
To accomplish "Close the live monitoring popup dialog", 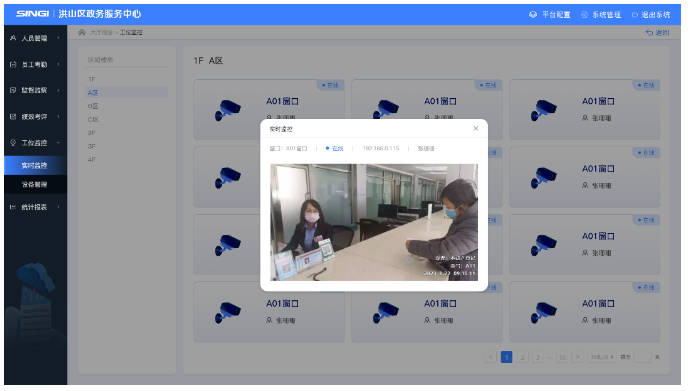I will [x=475, y=128].
